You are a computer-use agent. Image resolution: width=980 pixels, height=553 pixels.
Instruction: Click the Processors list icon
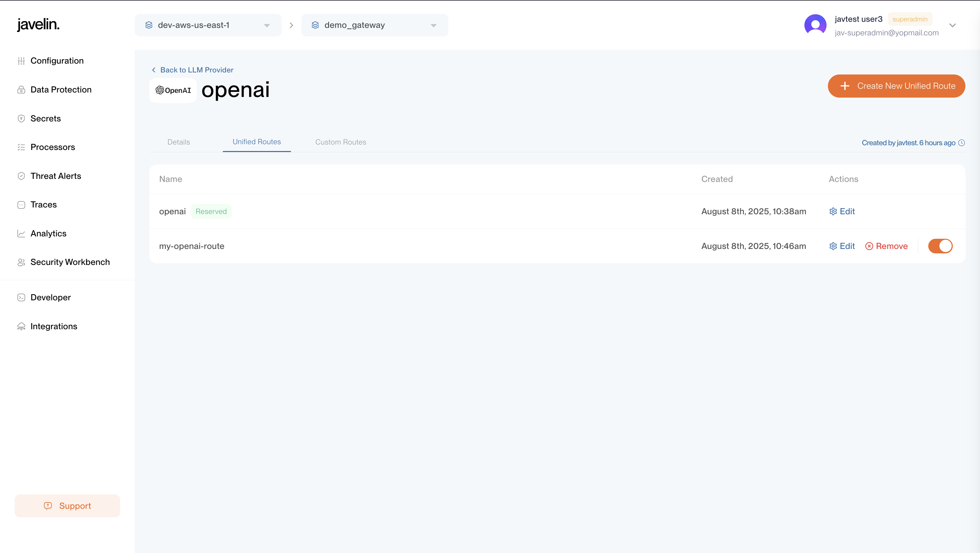21,147
